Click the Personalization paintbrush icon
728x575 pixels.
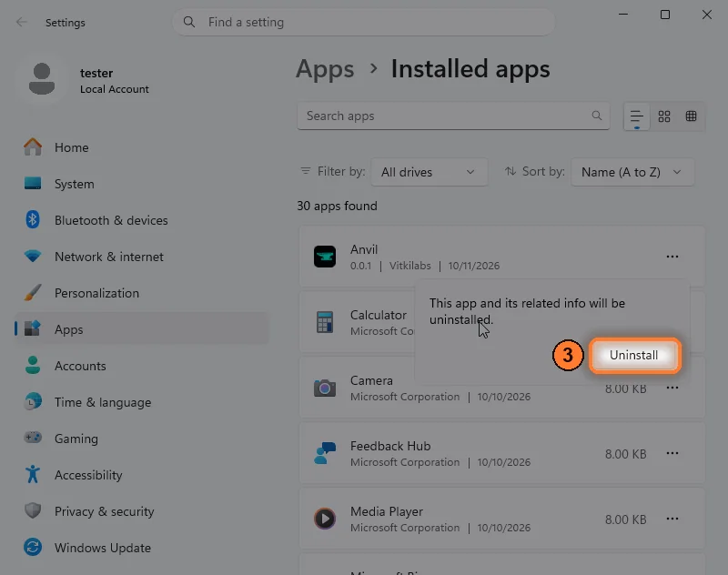tap(33, 292)
